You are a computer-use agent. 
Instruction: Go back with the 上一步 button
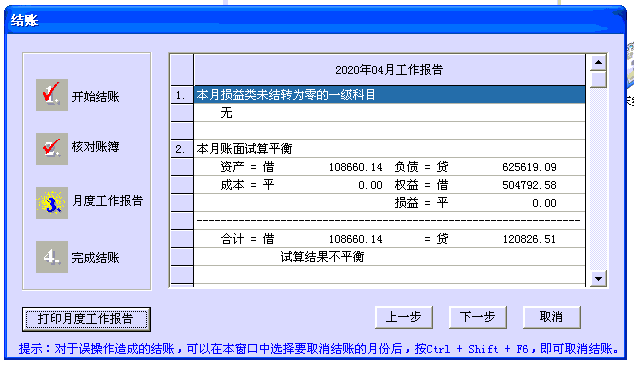tap(404, 317)
